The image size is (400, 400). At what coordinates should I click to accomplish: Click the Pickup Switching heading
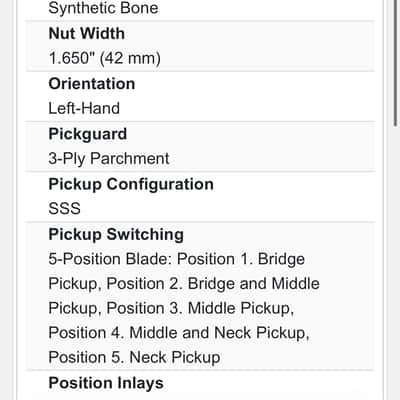tap(116, 235)
